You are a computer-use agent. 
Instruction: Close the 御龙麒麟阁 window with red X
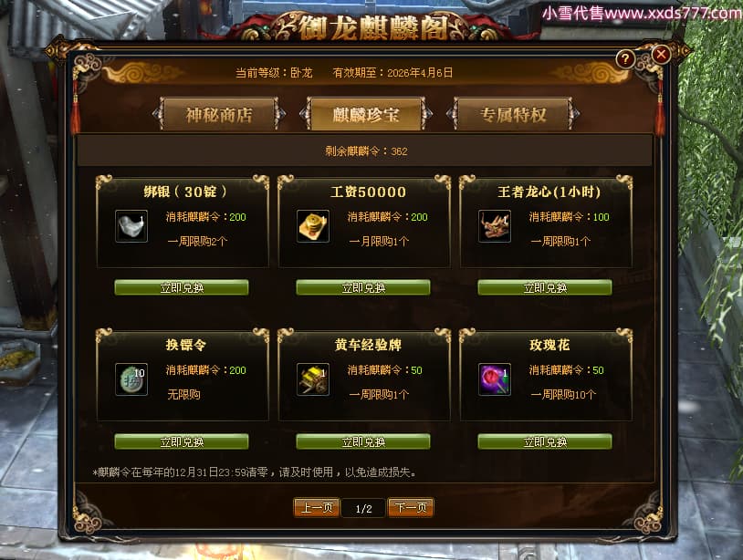661,55
